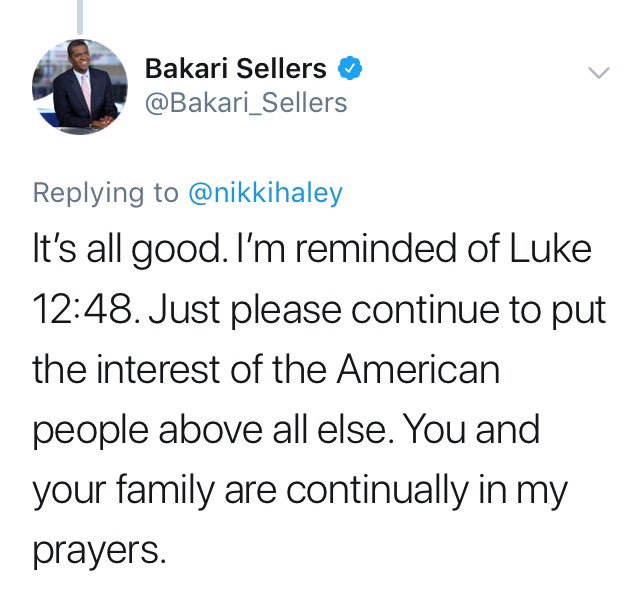640x600 pixels.
Task: Click 'people above all else.' text
Action: (x=214, y=430)
